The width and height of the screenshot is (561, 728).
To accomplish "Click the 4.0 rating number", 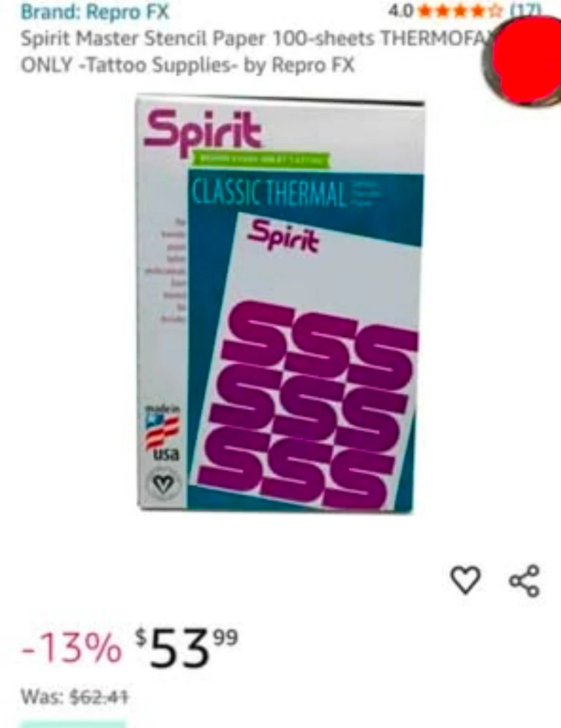I will point(401,10).
